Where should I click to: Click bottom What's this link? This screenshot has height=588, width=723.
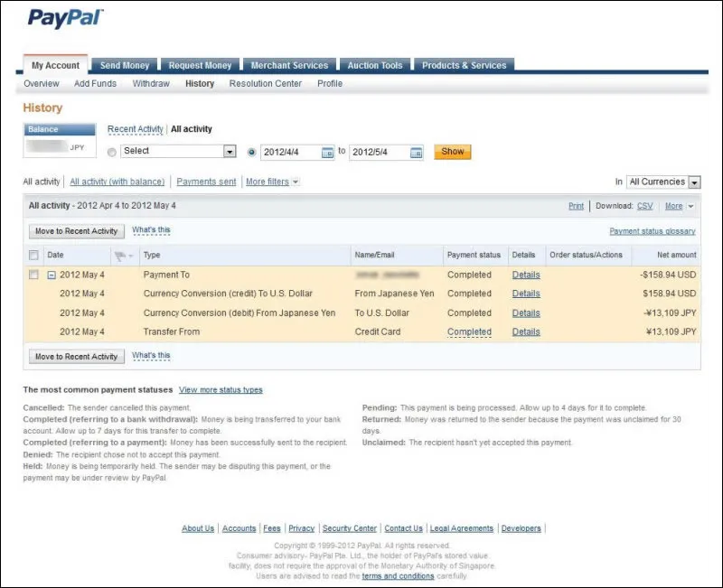point(151,355)
